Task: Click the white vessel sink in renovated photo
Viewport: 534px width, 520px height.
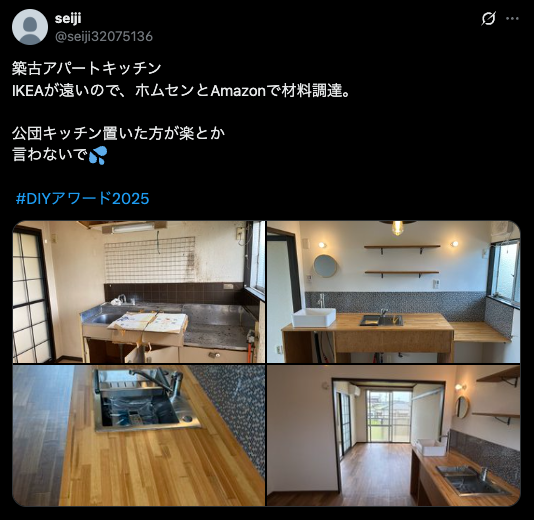Action: pyautogui.click(x=314, y=317)
